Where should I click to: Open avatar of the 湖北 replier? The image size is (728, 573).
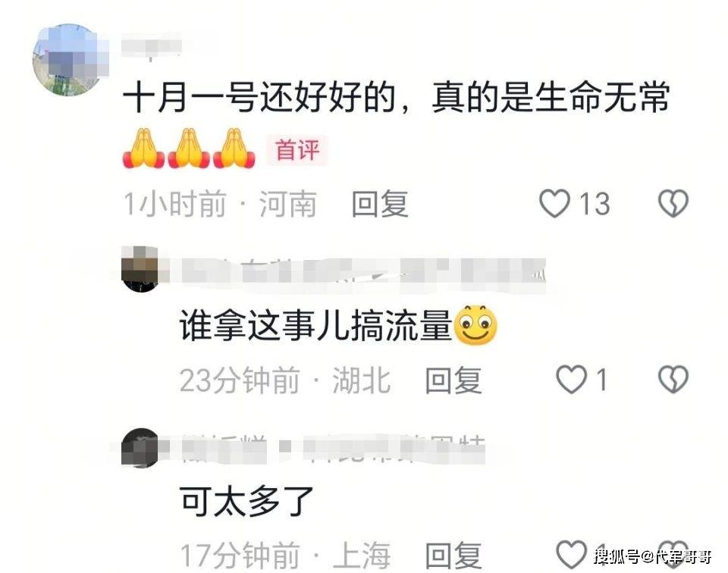[x=140, y=269]
